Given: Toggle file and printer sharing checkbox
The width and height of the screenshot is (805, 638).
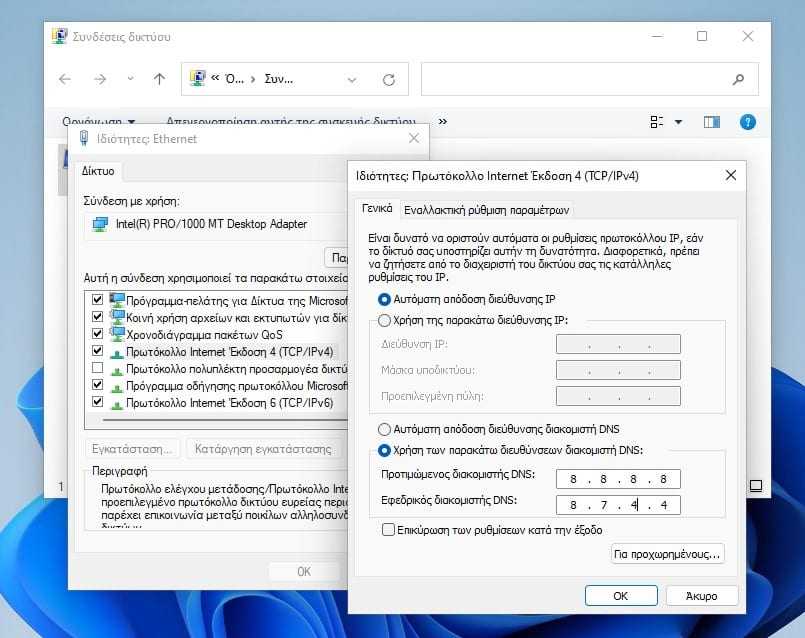Looking at the screenshot, I should click(97, 316).
